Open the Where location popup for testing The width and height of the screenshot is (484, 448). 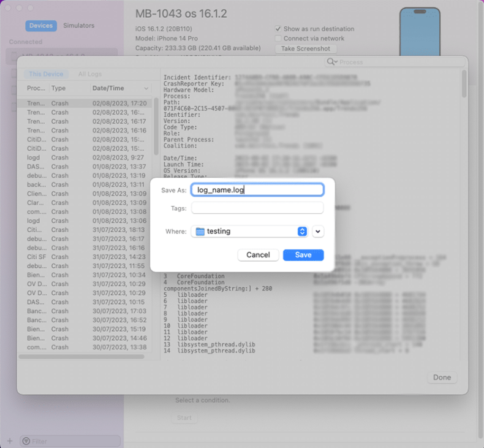(x=301, y=232)
